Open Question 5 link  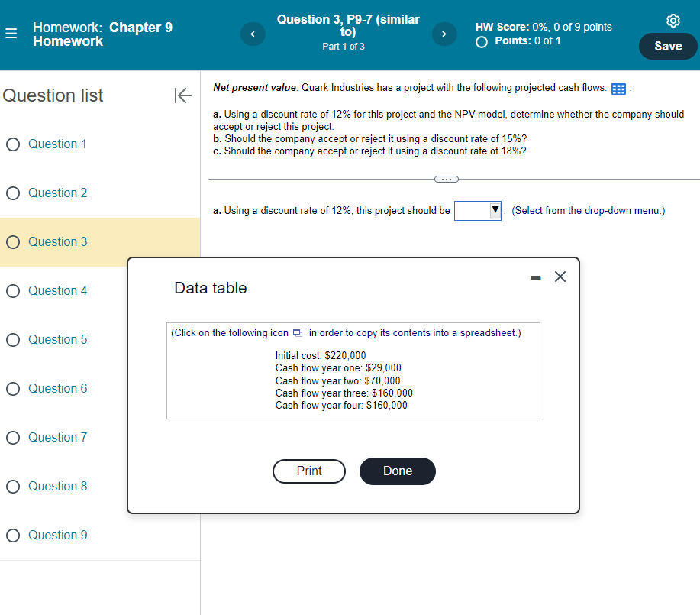57,340
